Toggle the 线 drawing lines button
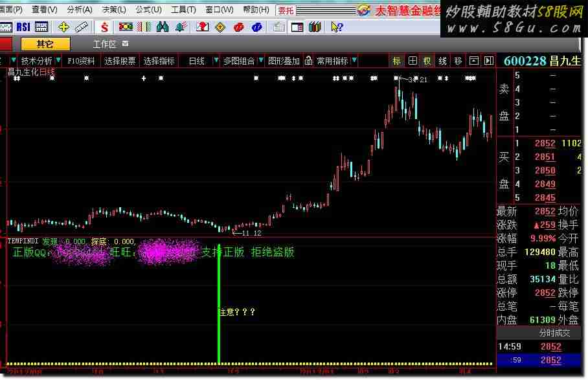The height and width of the screenshot is (380, 588). click(443, 61)
